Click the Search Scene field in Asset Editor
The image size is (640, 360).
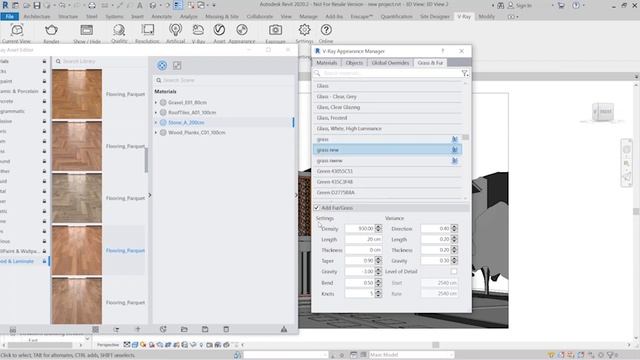224,80
